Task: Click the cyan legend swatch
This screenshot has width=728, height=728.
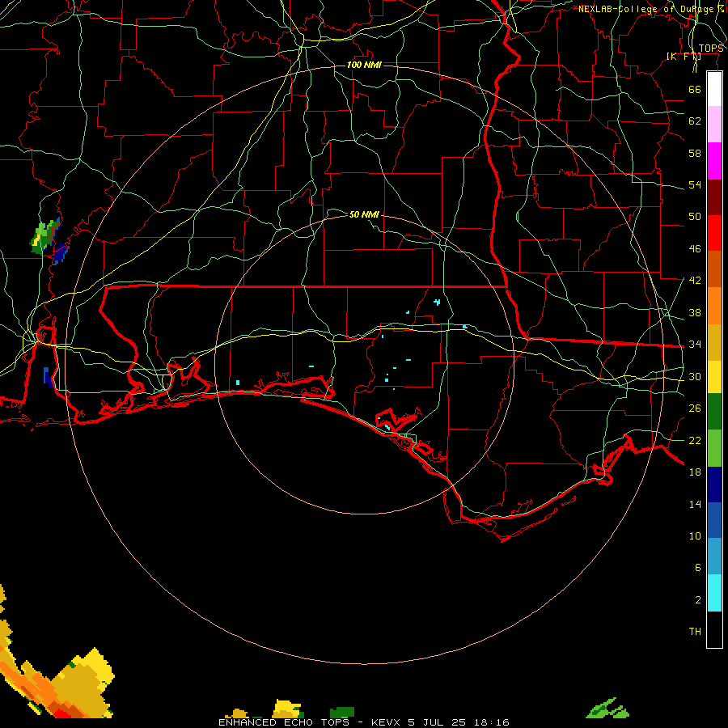Action: (714, 593)
